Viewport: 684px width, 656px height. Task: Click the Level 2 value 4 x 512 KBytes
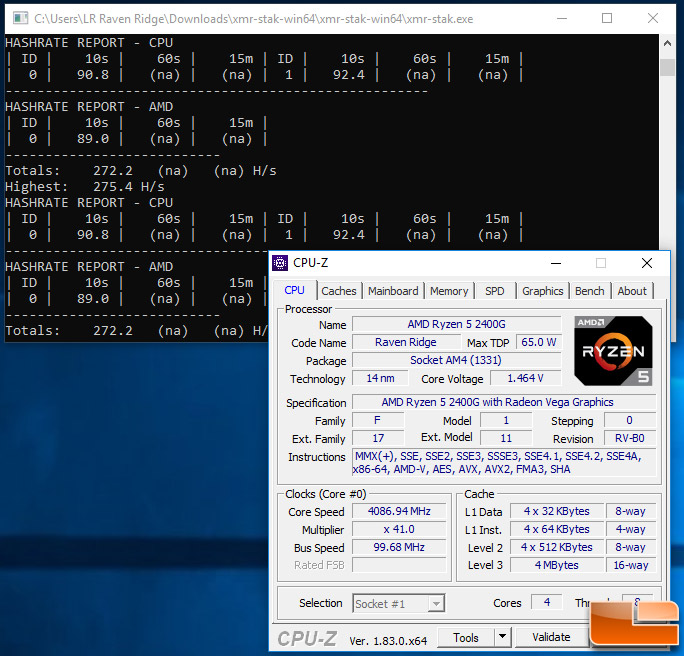click(x=557, y=547)
